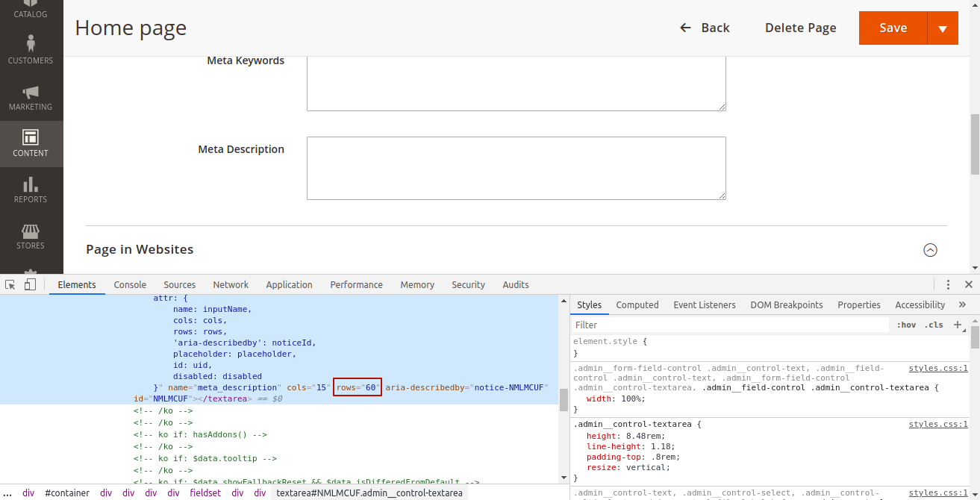Open Reports bar chart icon

31,184
